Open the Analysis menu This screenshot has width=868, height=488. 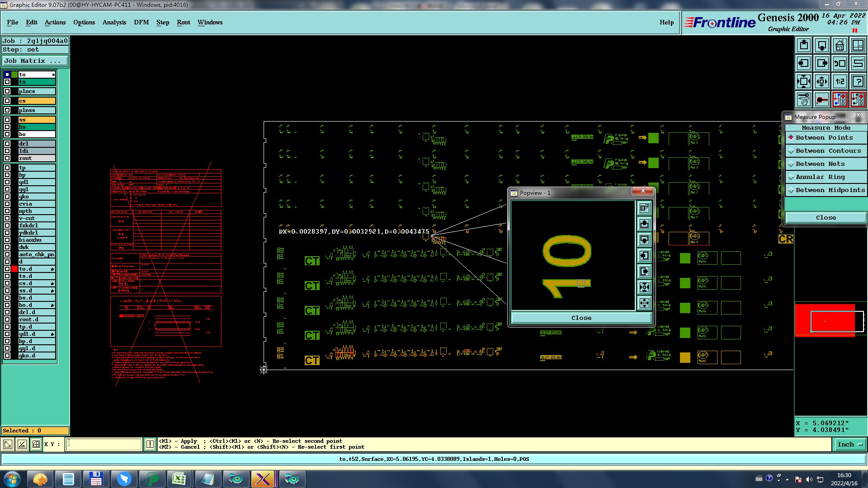coord(114,22)
